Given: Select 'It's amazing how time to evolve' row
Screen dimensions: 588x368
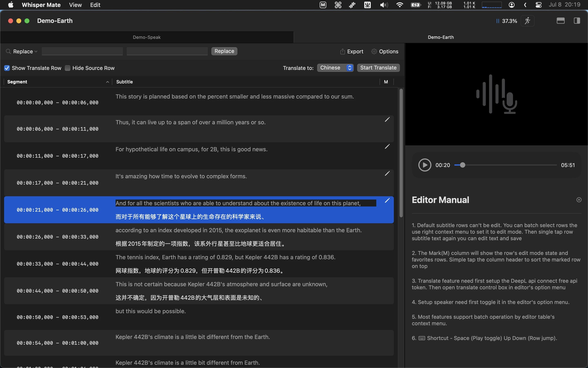Looking at the screenshot, I should 199,183.
